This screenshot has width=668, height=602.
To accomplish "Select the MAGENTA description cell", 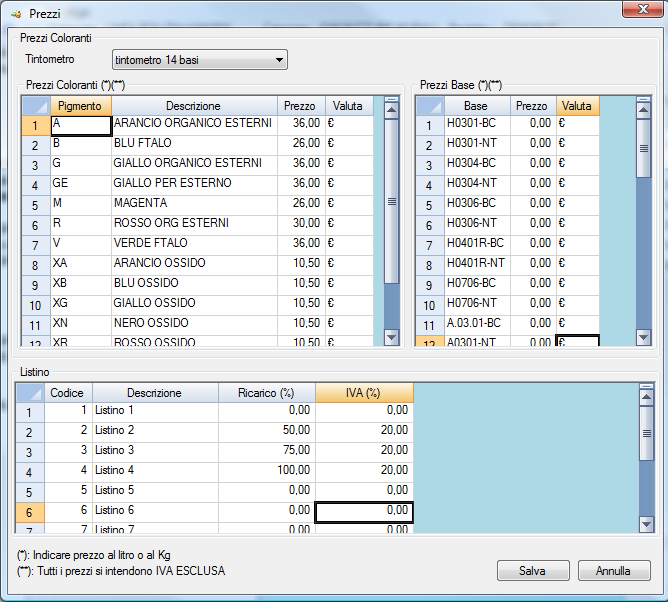I will (194, 206).
